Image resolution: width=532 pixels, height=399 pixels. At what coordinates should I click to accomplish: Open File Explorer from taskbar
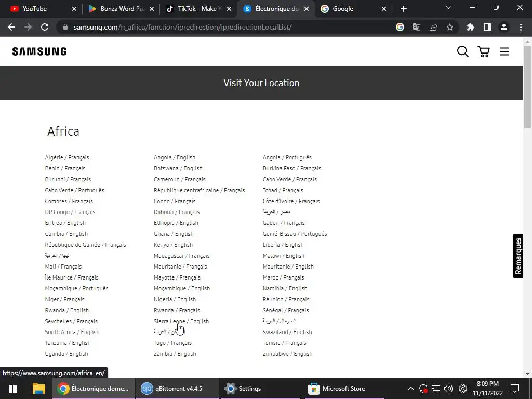[38, 389]
